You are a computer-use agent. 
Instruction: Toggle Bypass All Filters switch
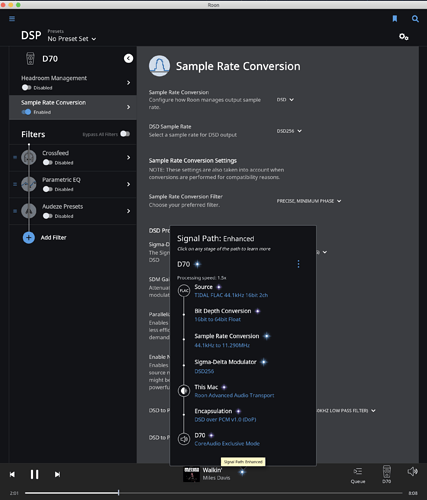[125, 134]
